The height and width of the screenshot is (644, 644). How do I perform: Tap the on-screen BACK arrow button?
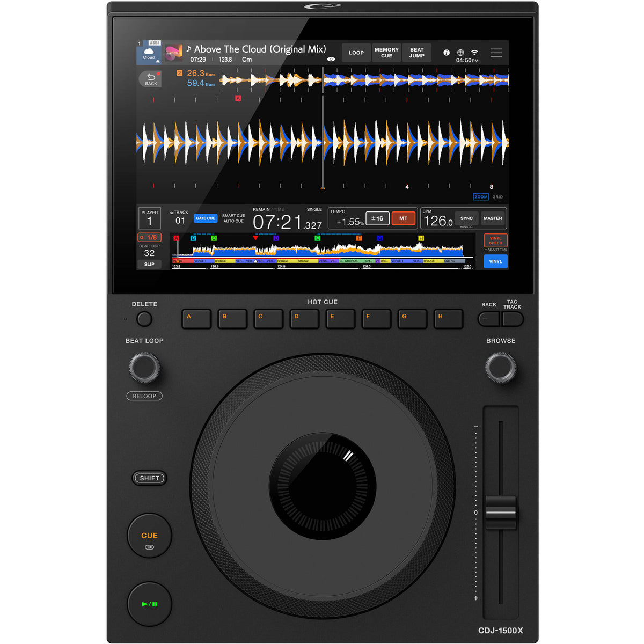tap(151, 79)
